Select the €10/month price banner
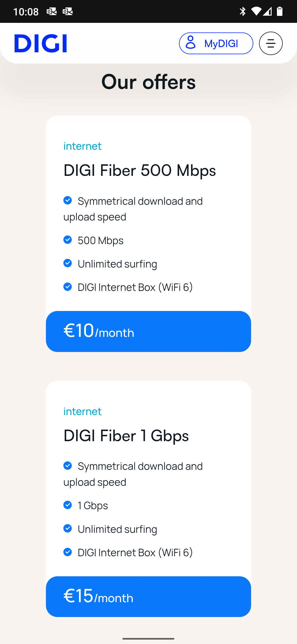The image size is (297, 644). [148, 331]
